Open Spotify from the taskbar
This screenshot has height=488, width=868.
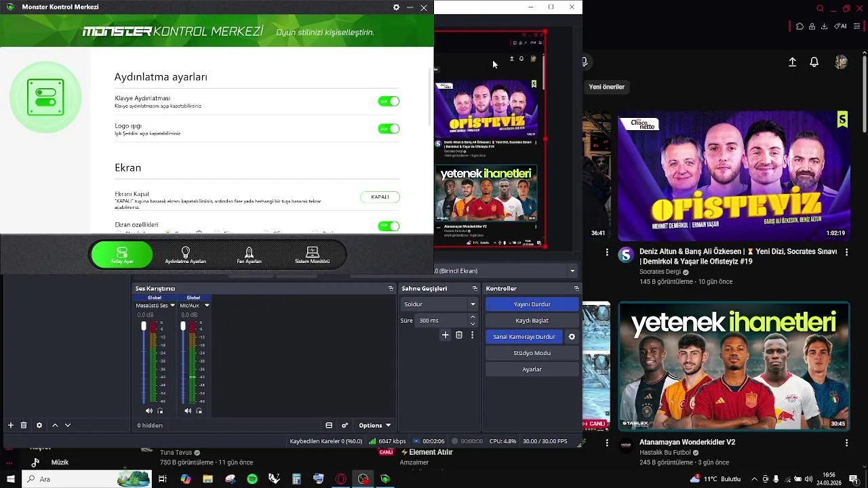pos(252,479)
